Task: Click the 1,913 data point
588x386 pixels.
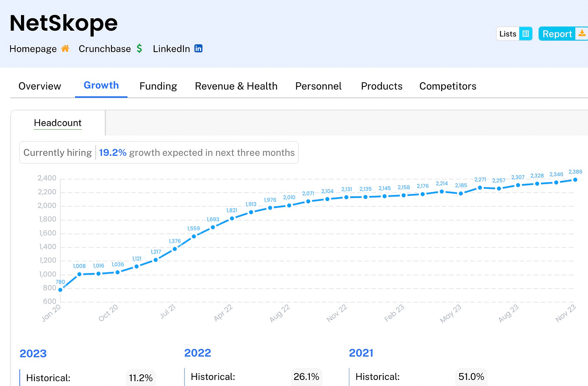Action: pos(251,212)
